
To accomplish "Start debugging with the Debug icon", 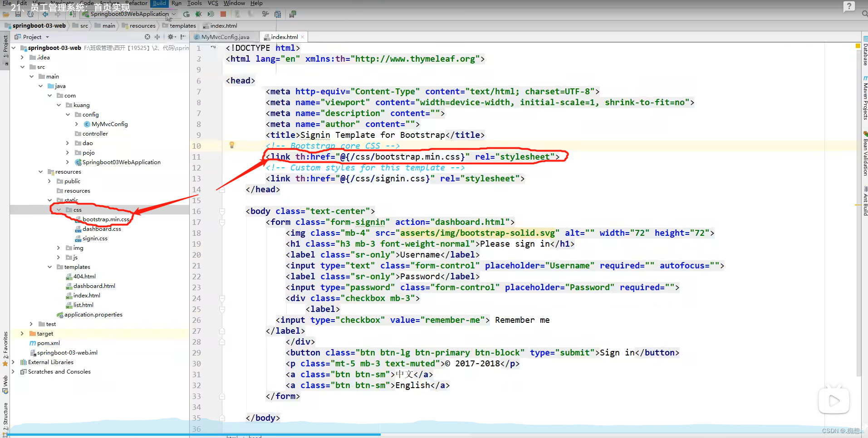I will (198, 14).
